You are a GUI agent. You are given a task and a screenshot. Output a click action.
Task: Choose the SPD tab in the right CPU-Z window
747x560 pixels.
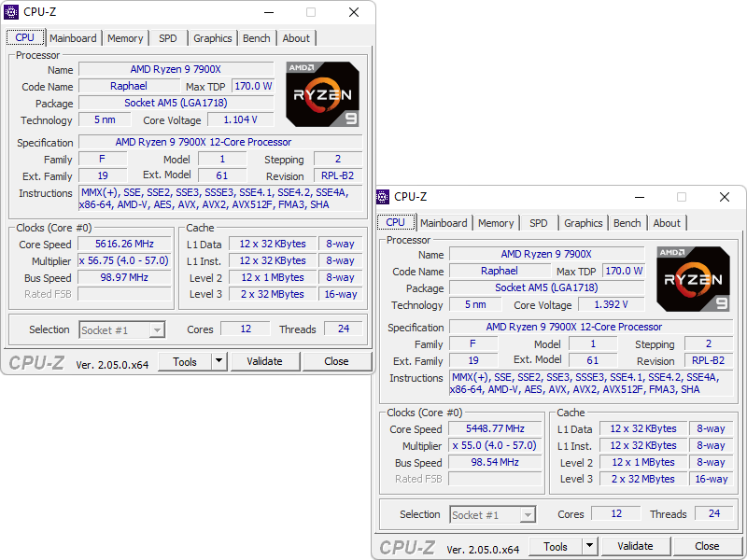click(x=539, y=223)
